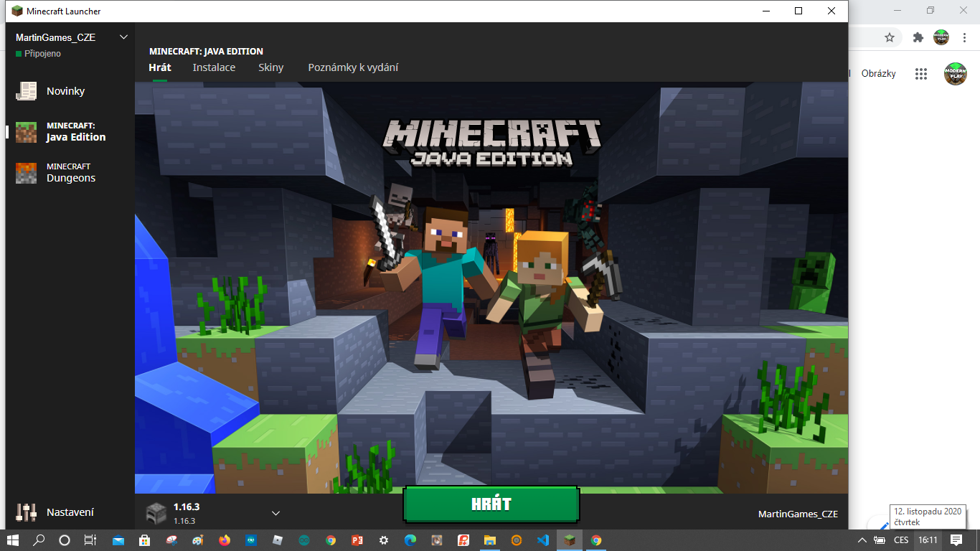Switch to the Instalace tab
Image resolution: width=980 pixels, height=551 pixels.
[x=214, y=67]
